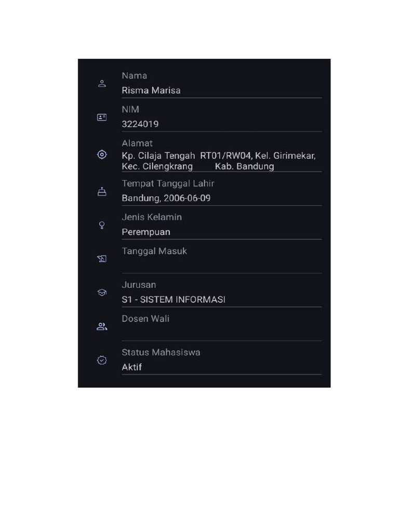
Task: Click the verified check icon beside Status Mahasiswa
Action: pos(102,360)
